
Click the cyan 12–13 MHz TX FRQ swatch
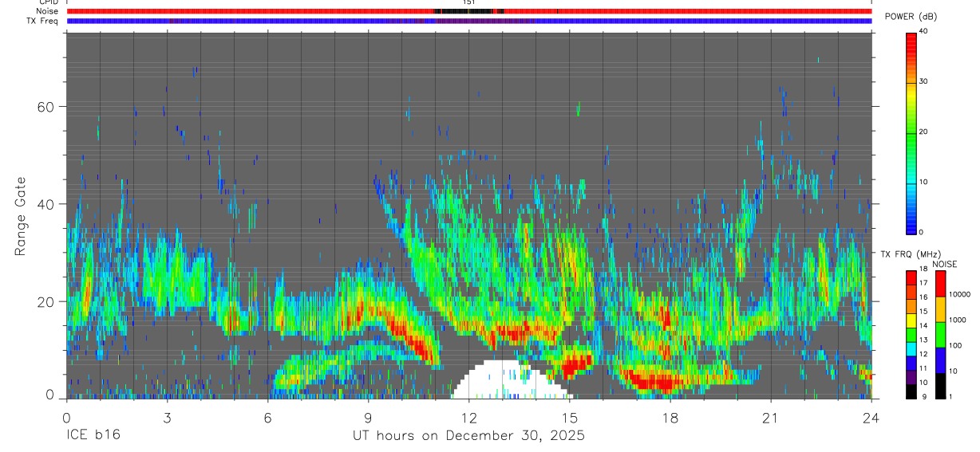911,349
